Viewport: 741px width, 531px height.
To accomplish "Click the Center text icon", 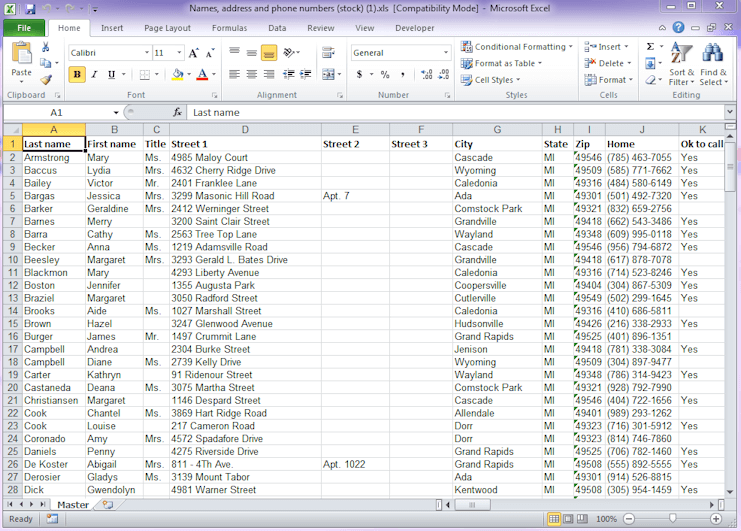I will (251, 75).
